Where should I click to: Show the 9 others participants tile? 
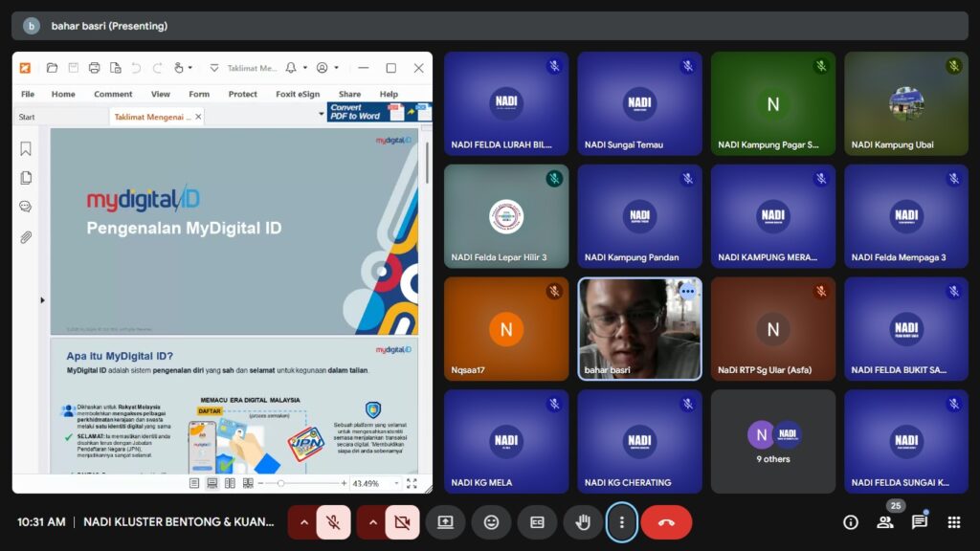point(773,442)
